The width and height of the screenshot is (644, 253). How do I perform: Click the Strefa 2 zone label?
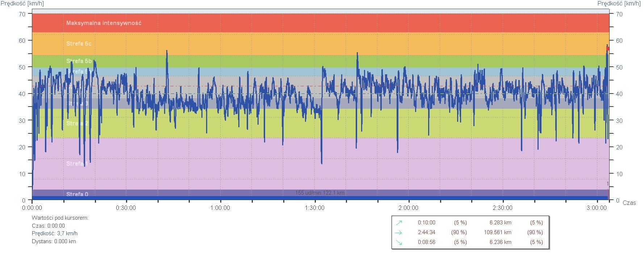click(77, 123)
